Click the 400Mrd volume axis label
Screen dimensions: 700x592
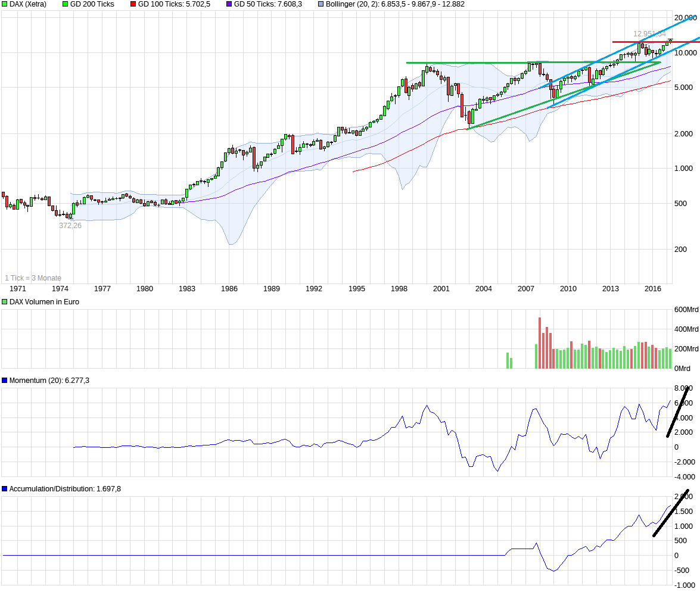[x=686, y=329]
